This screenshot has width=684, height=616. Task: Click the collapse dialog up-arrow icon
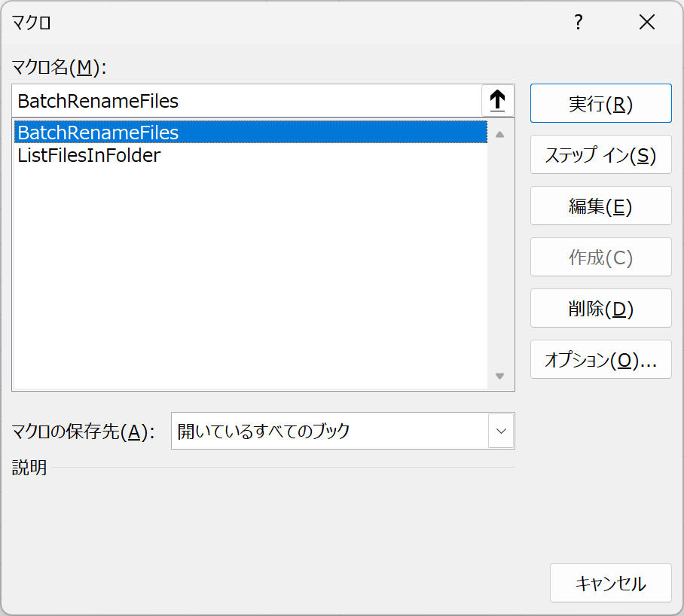click(x=498, y=101)
